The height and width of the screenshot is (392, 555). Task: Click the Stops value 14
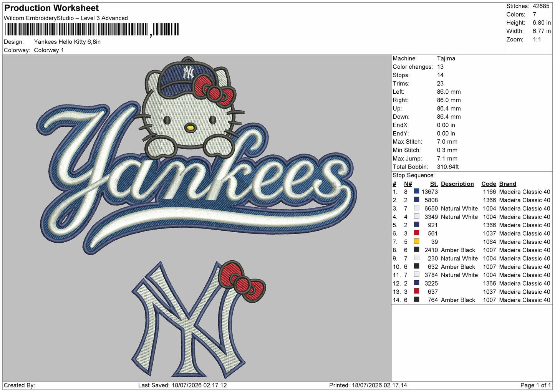pyautogui.click(x=440, y=75)
